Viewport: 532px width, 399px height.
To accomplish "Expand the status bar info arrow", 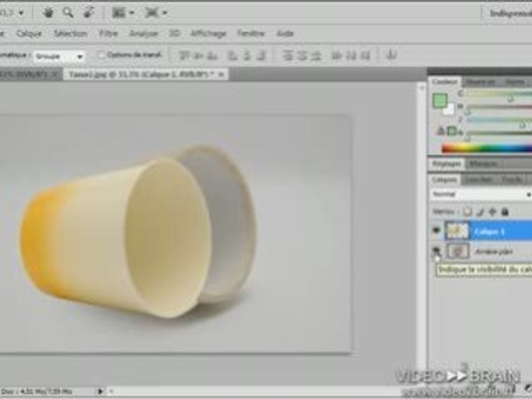I will 100,391.
